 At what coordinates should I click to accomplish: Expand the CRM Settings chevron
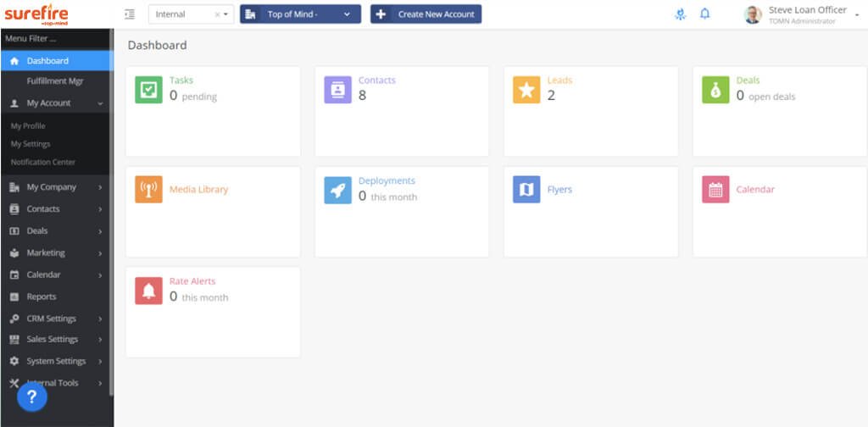tap(100, 319)
